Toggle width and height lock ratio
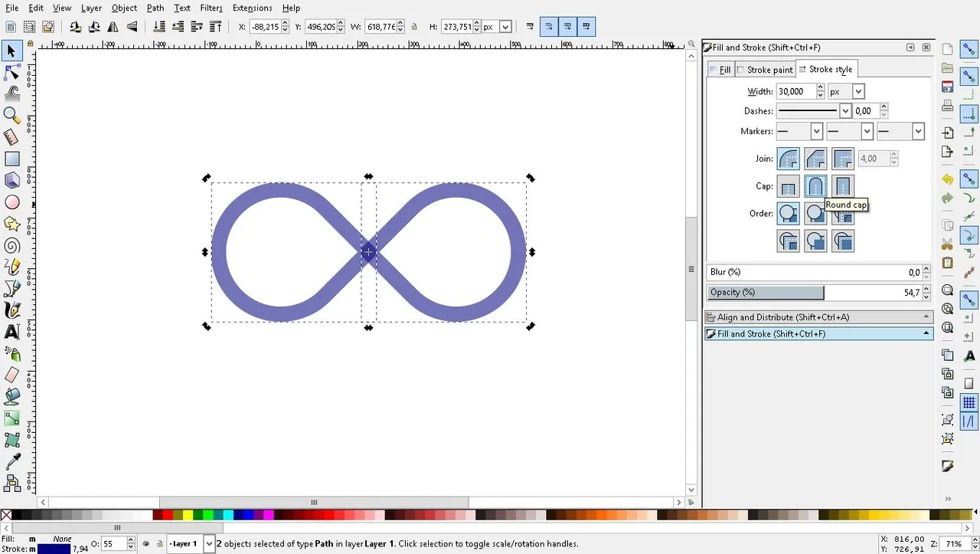 414,27
